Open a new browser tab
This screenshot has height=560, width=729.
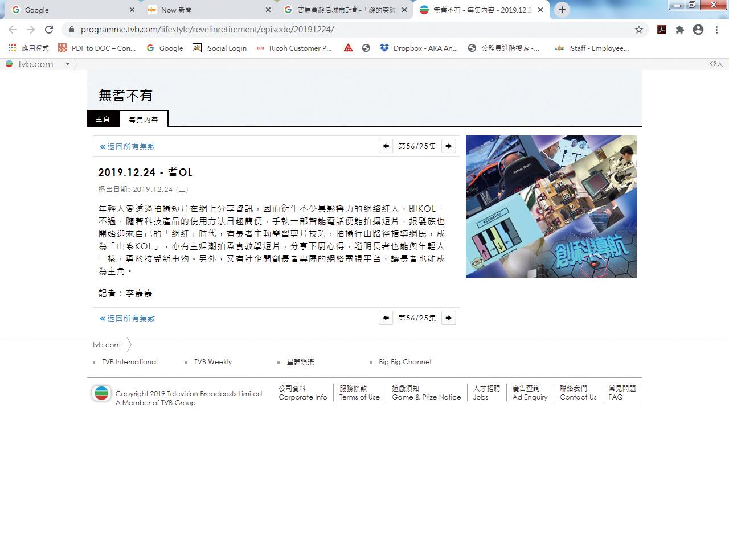click(x=562, y=10)
